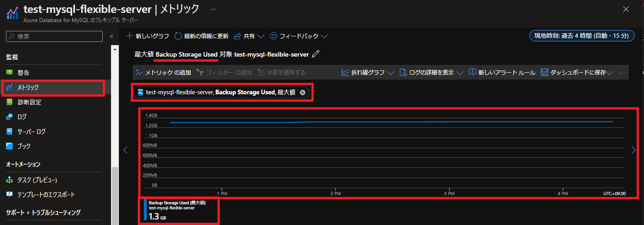Open ログ in the sidebar

22,117
